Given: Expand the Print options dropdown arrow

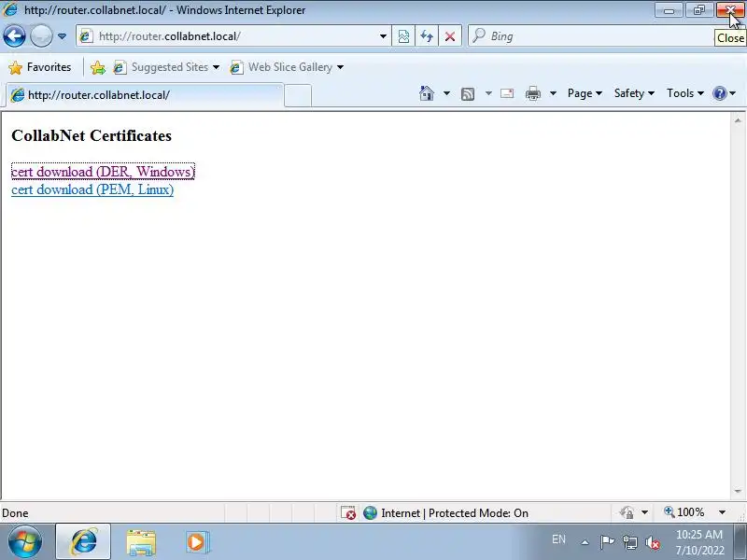Looking at the screenshot, I should point(553,93).
